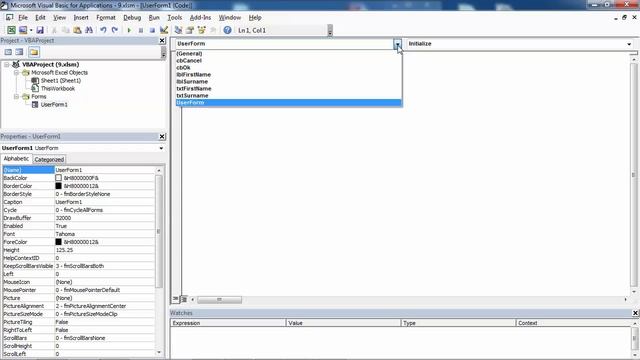This screenshot has height=360, width=640.
Task: Close the Properties - UserForm1 pane
Action: 162,136
